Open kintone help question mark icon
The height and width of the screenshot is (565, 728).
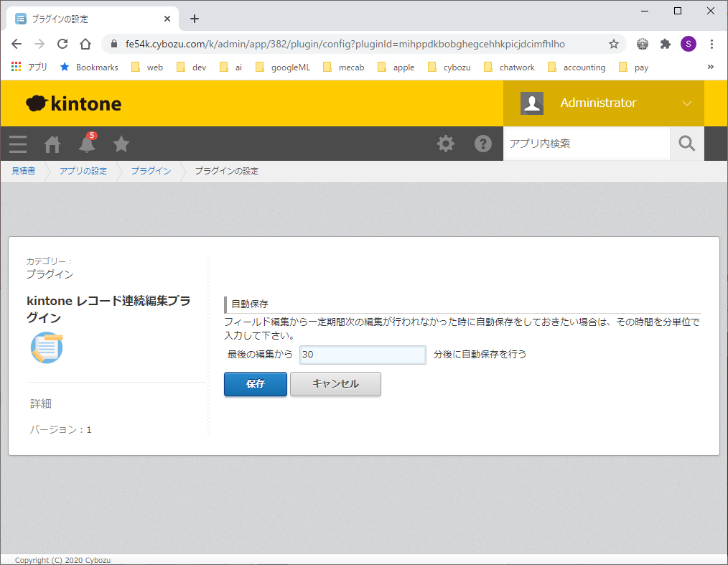483,144
